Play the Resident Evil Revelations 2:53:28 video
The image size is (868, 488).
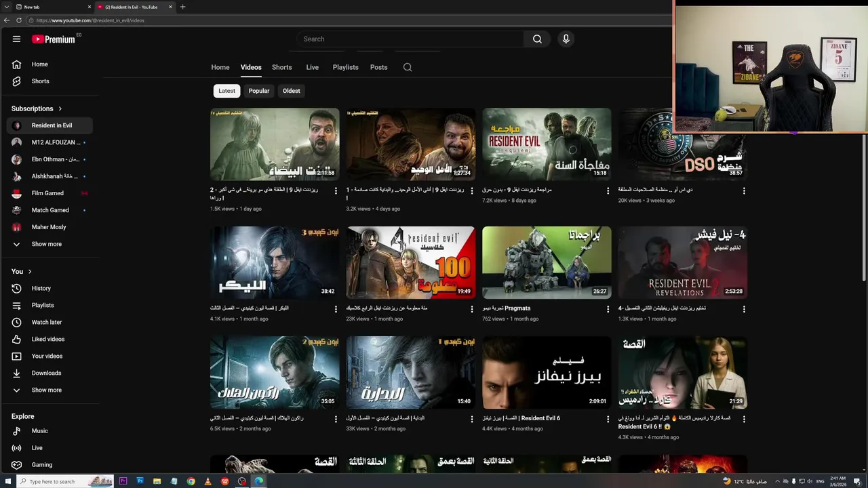pyautogui.click(x=683, y=262)
